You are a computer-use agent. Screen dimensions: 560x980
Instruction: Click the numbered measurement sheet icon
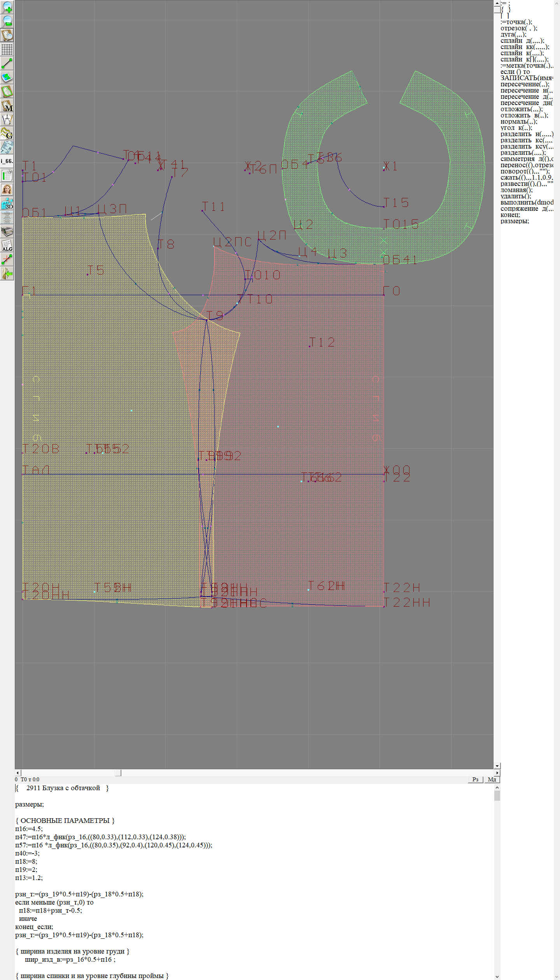tap(7, 147)
